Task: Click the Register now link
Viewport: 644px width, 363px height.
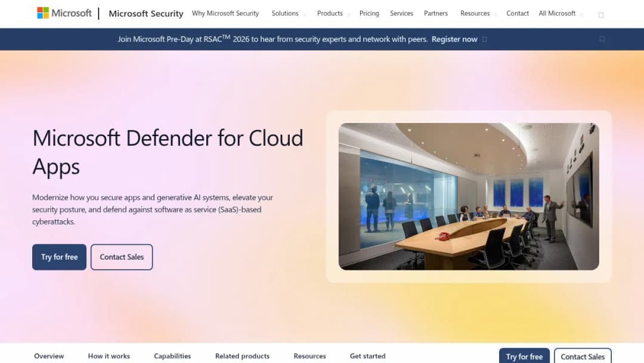Action: [454, 39]
